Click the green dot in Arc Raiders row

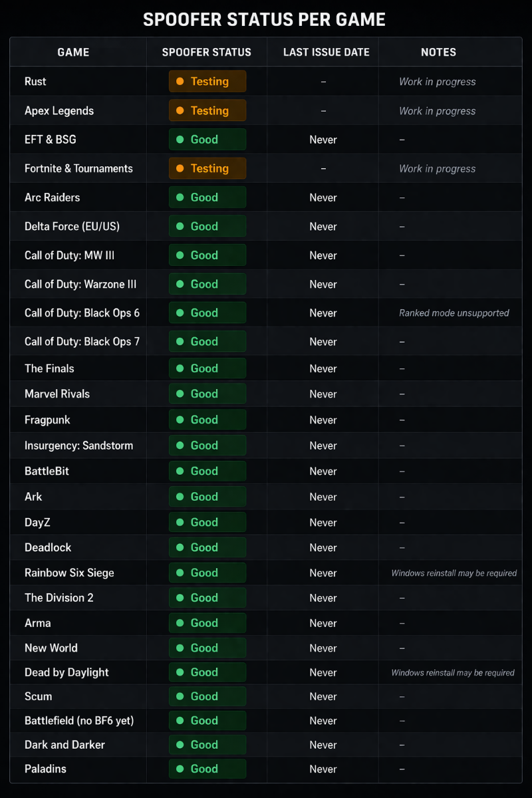pyautogui.click(x=180, y=198)
